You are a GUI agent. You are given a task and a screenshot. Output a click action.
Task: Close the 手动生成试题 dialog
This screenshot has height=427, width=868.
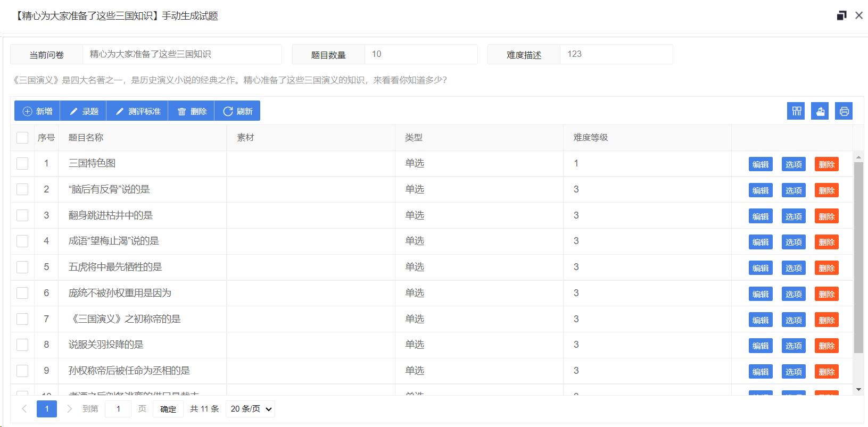click(859, 15)
